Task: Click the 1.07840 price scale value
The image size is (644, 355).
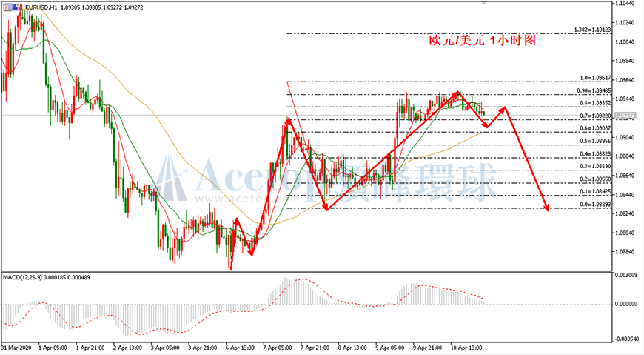Action: click(625, 252)
